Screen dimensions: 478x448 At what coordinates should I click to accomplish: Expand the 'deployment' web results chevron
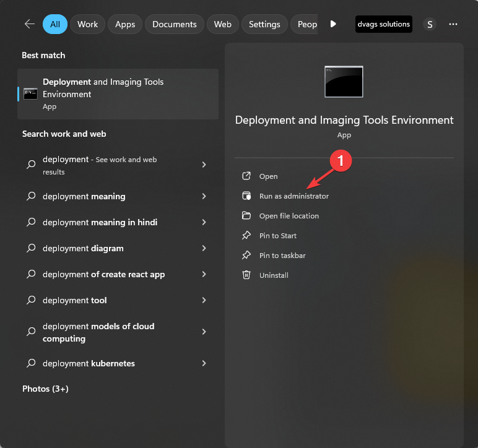click(204, 165)
